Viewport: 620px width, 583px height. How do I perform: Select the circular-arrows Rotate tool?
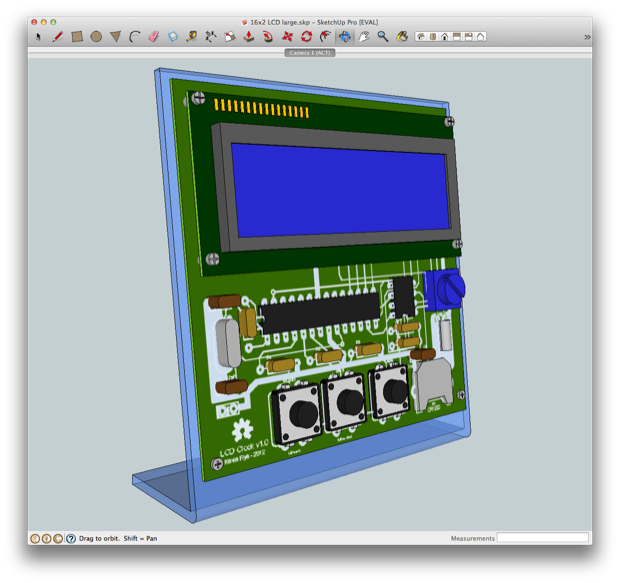[306, 37]
